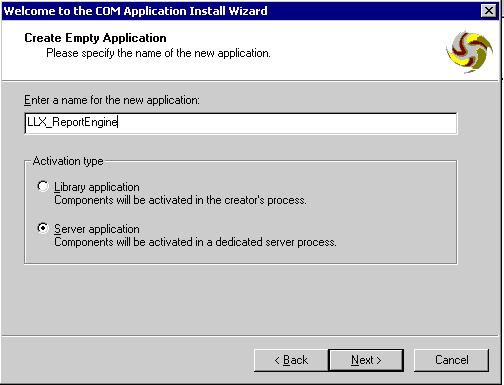Click the 'Enter a name' field label
504x385 pixels.
(112, 100)
